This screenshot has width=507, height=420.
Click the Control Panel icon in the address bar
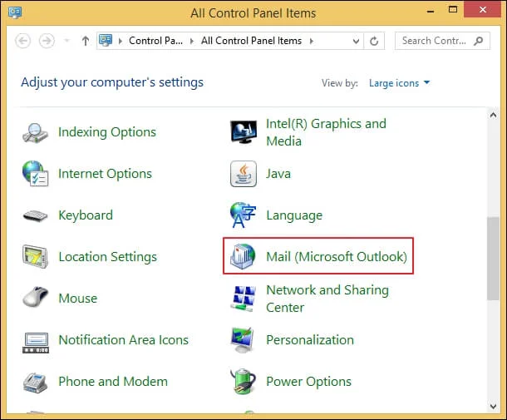[106, 41]
